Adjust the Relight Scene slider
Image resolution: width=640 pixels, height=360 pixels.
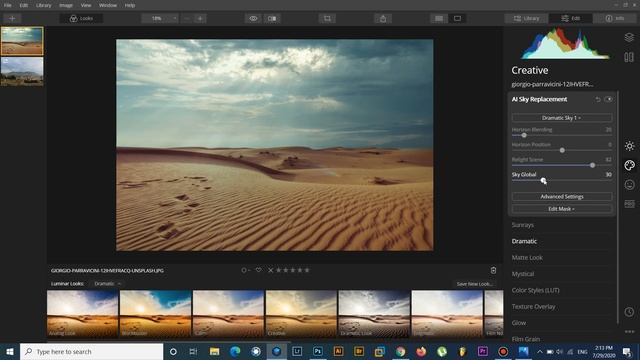pos(562,165)
